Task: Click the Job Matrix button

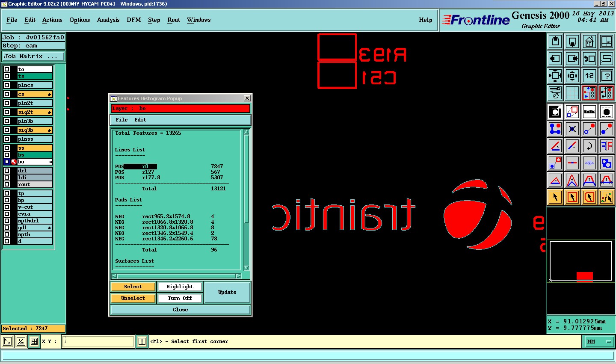Action: point(33,56)
